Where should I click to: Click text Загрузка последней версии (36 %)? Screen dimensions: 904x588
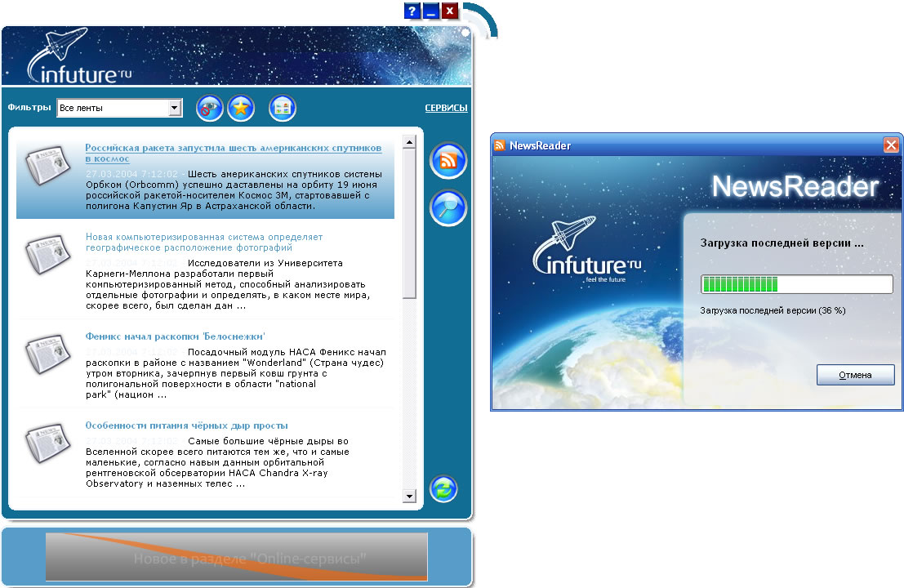point(773,310)
